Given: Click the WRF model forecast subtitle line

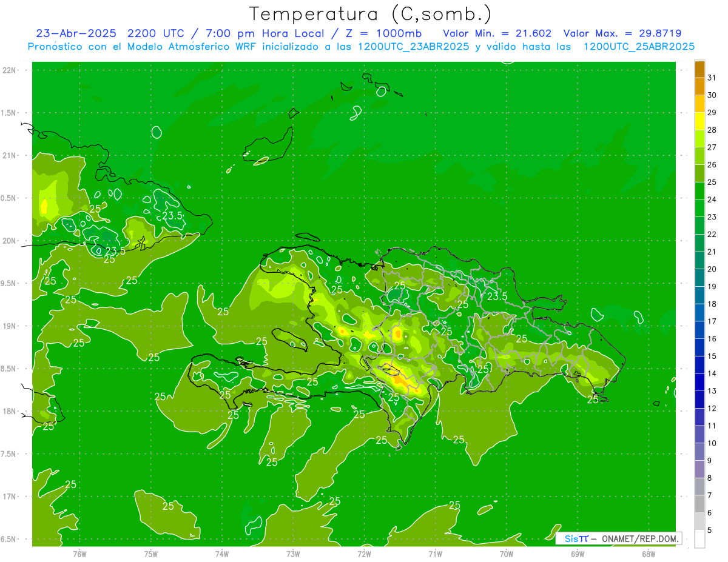Looking at the screenshot, I should 361,47.
